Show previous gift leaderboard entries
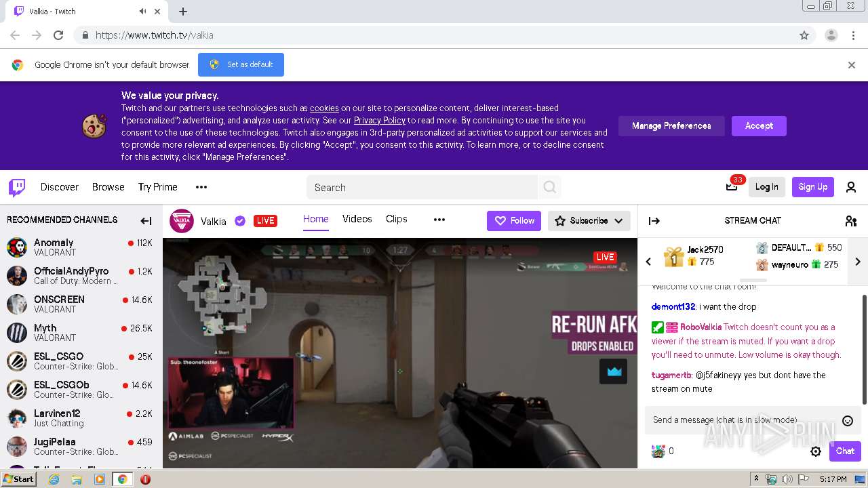This screenshot has height=488, width=868. coord(648,262)
